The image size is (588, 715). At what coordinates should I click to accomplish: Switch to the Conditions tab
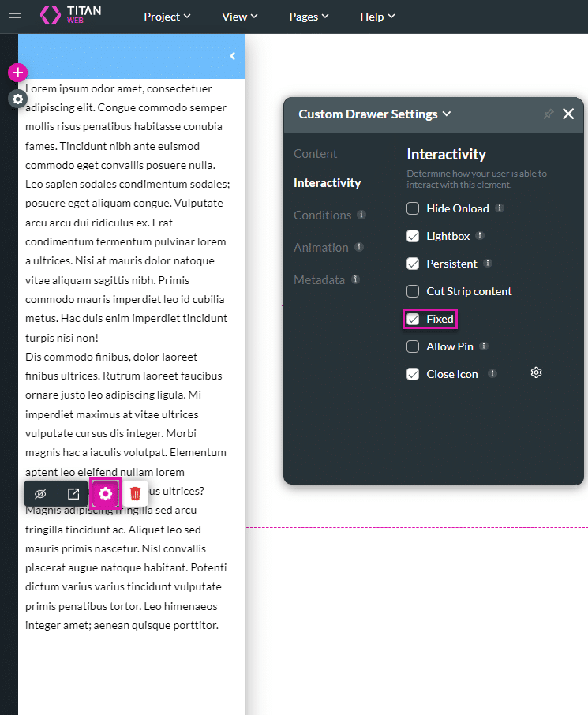[x=322, y=215]
